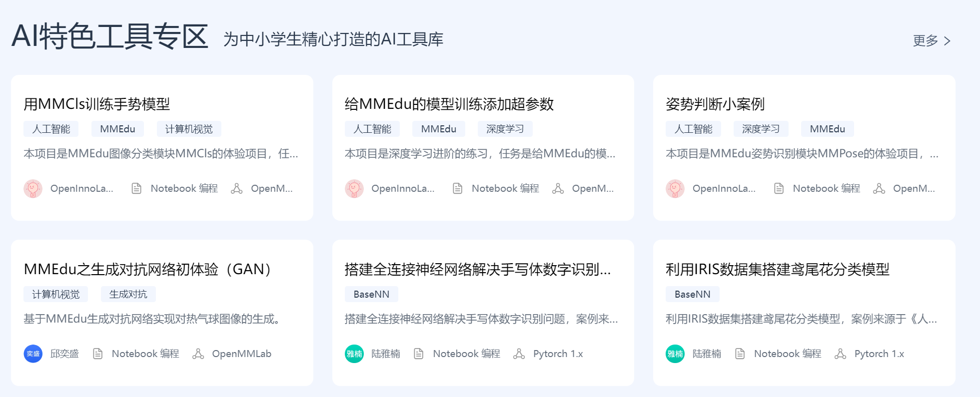The height and width of the screenshot is (397, 980).
Task: Click Notebook icon in 用MMCls训练手势模型 card
Action: (136, 188)
